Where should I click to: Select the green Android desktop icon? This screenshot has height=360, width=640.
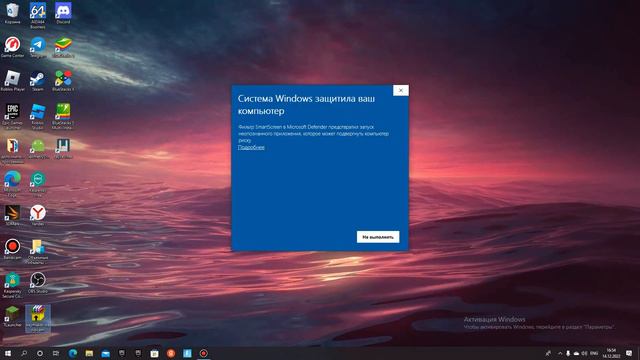[x=38, y=149]
